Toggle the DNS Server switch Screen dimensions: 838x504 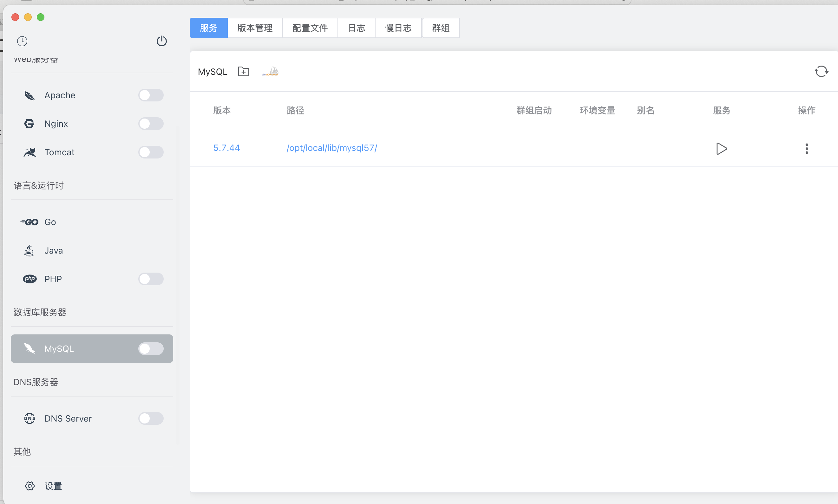click(151, 418)
